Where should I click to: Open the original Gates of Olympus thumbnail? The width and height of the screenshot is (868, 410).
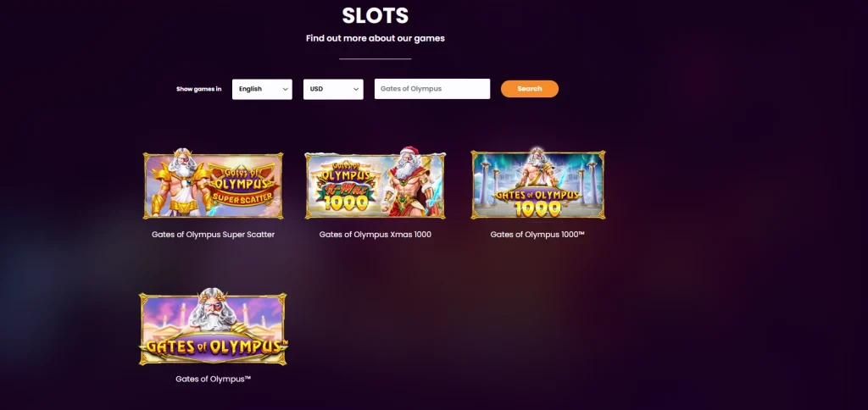(213, 329)
